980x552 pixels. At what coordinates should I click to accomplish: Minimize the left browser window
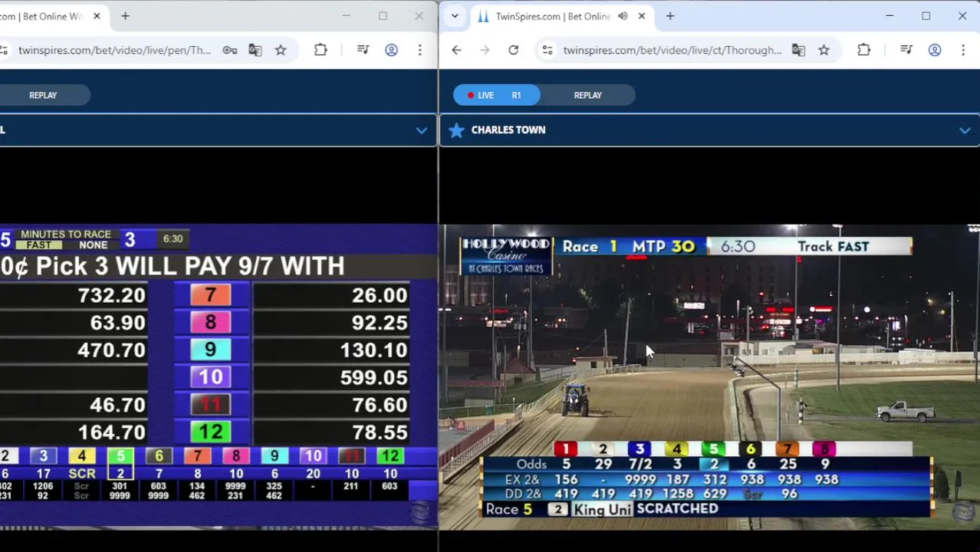point(346,16)
